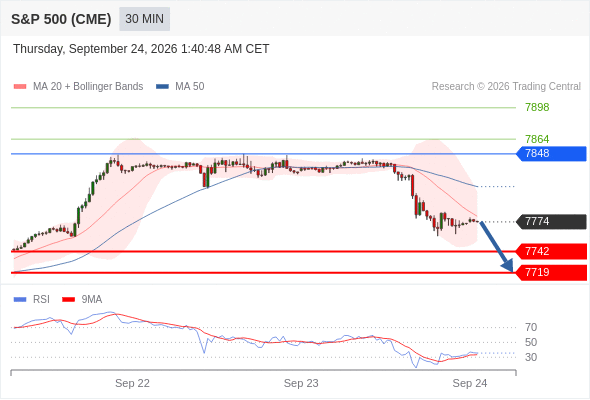Click the blue 7848 pivot price tag
This screenshot has width=590, height=400.
pos(551,154)
